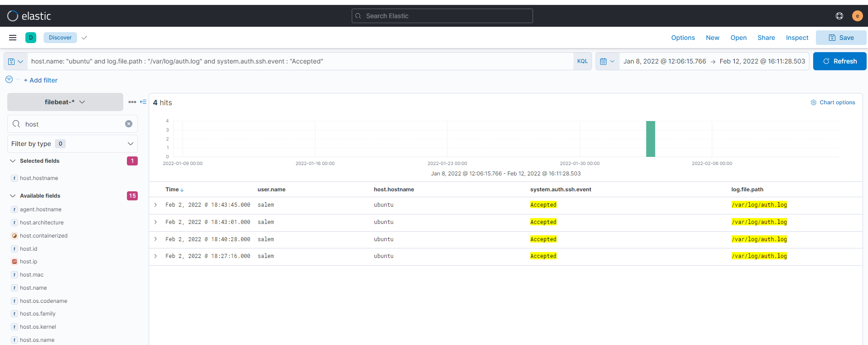Expand the 18:43:45 log entry row
Viewport: 868px width, 345px height.
point(155,205)
